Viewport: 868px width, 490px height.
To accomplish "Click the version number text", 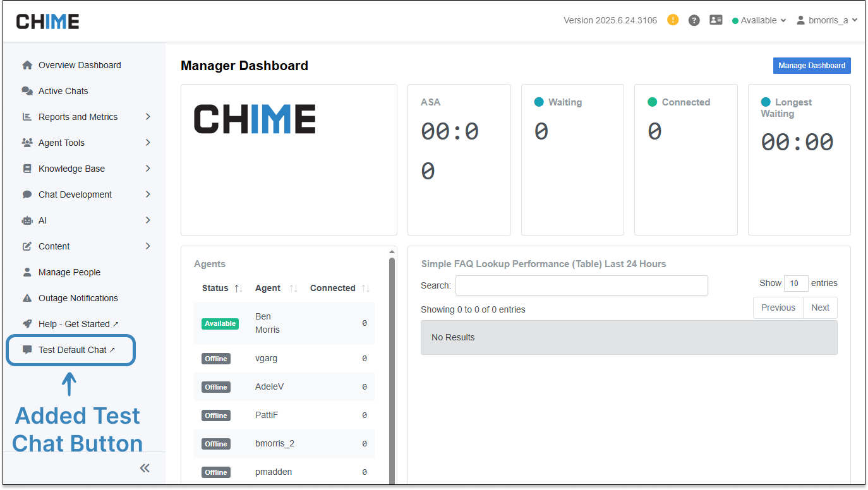I will [610, 20].
